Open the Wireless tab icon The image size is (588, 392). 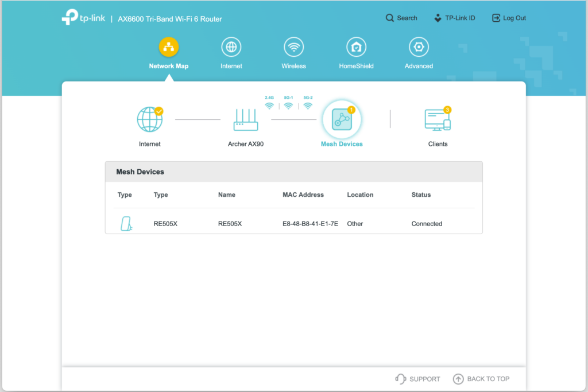[x=293, y=47]
